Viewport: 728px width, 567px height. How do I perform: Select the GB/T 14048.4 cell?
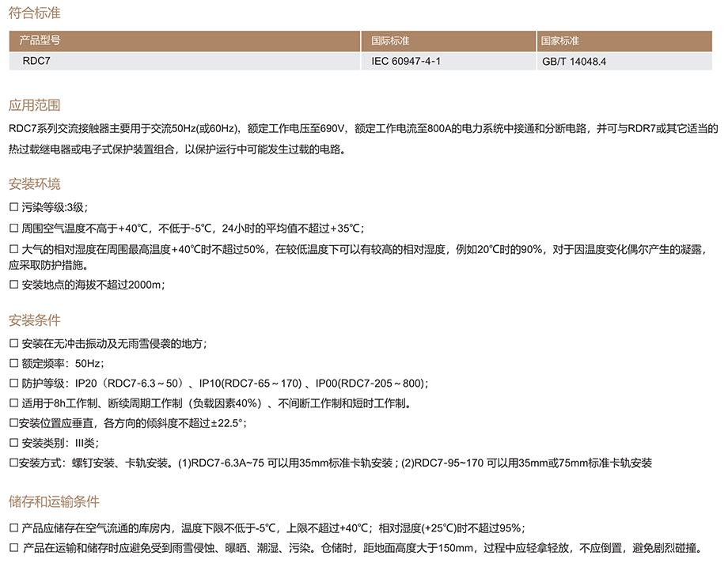[x=574, y=60]
